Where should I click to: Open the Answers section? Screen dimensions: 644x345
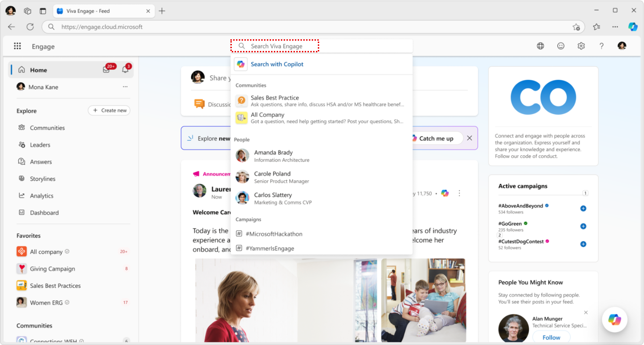43,161
